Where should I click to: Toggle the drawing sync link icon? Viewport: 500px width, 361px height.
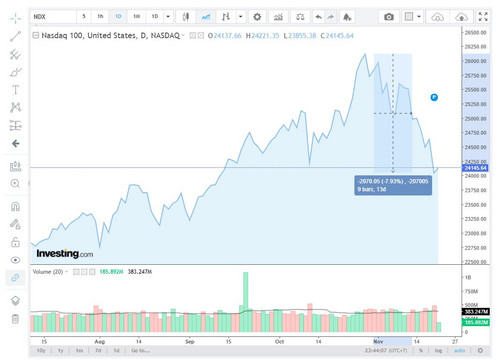point(15,278)
